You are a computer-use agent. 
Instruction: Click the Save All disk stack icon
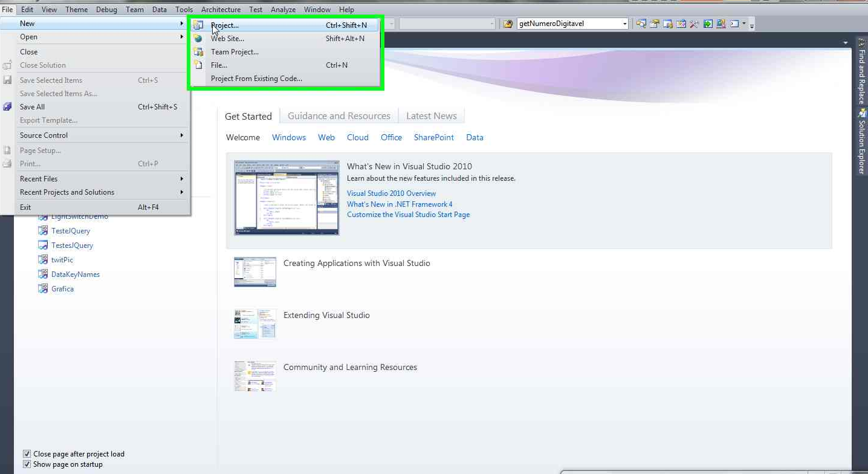coord(7,107)
